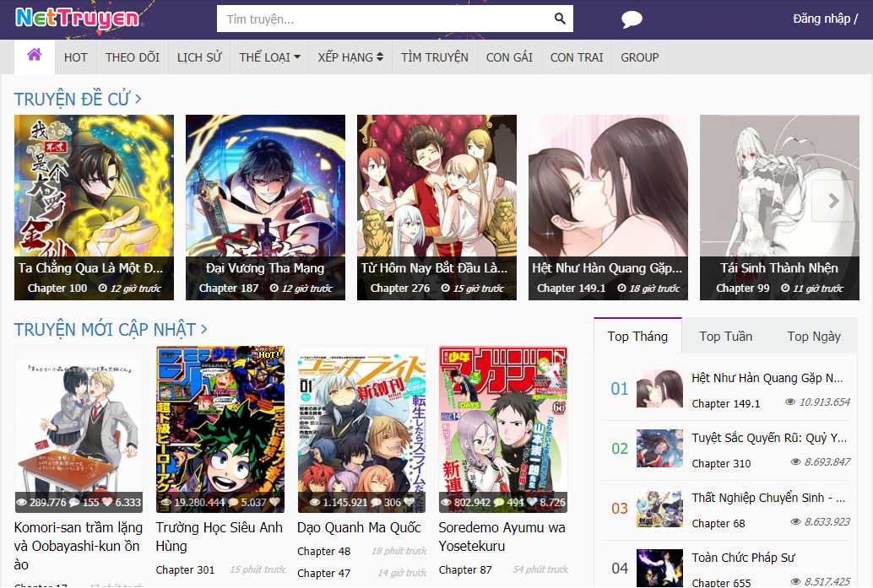This screenshot has width=873, height=588.
Task: Select the Top Tháng tab
Action: coord(637,336)
